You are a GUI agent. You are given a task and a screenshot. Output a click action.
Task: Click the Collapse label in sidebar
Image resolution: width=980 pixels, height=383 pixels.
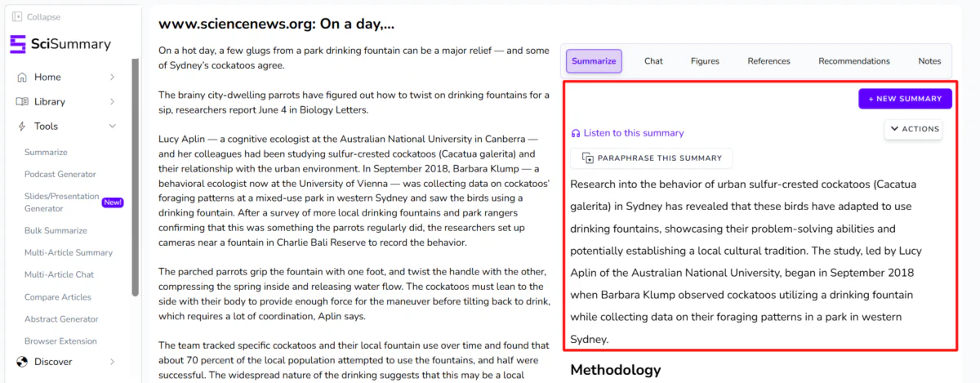(x=43, y=17)
